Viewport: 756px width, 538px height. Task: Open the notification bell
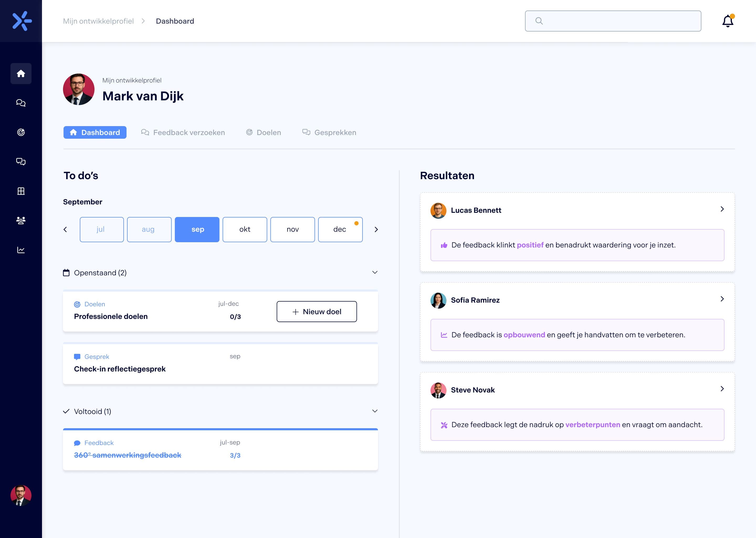[727, 20]
